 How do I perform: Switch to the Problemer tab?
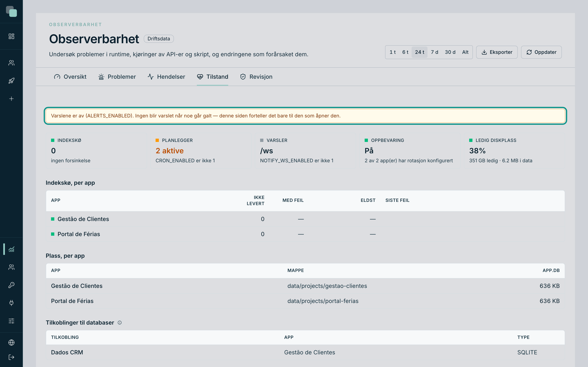coord(117,77)
